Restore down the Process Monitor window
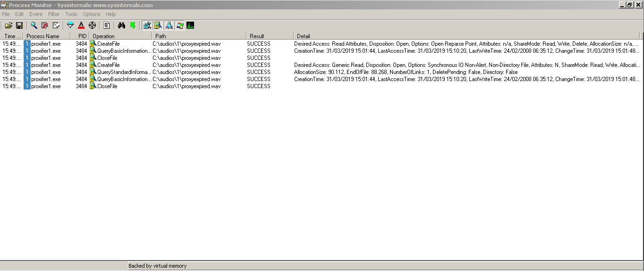644x271 pixels. pyautogui.click(x=630, y=5)
